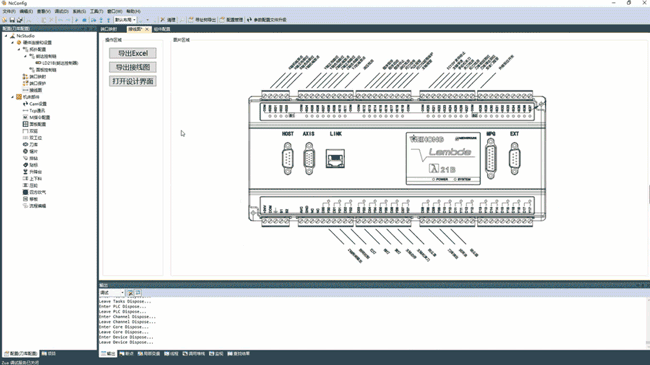650x365 pixels.
Task: Click the Open Design Interface button
Action: point(133,81)
